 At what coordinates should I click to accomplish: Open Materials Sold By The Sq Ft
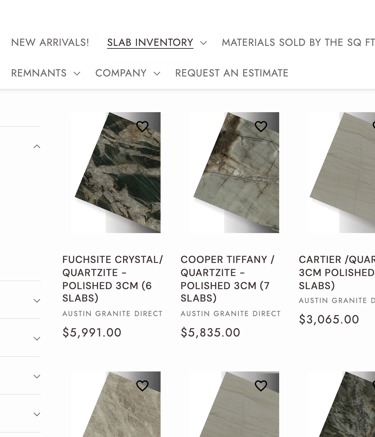298,43
